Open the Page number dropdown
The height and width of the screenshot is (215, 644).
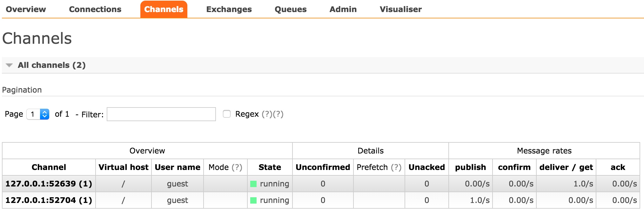38,114
